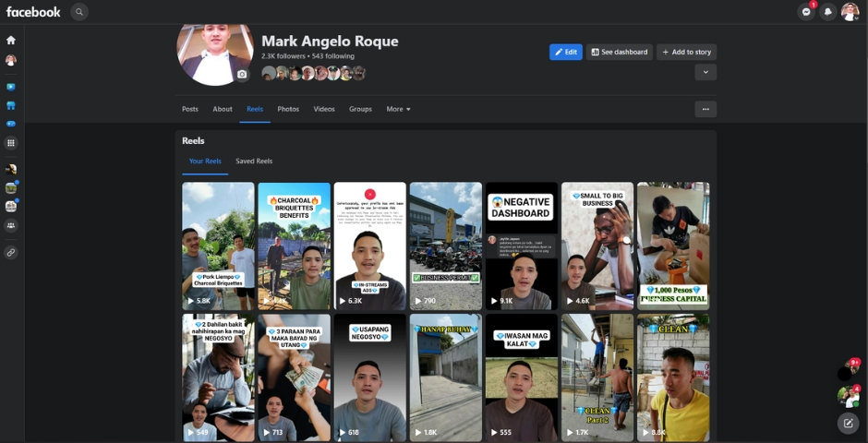868x443 pixels.
Task: Open the 2.3K followers link
Action: [283, 56]
